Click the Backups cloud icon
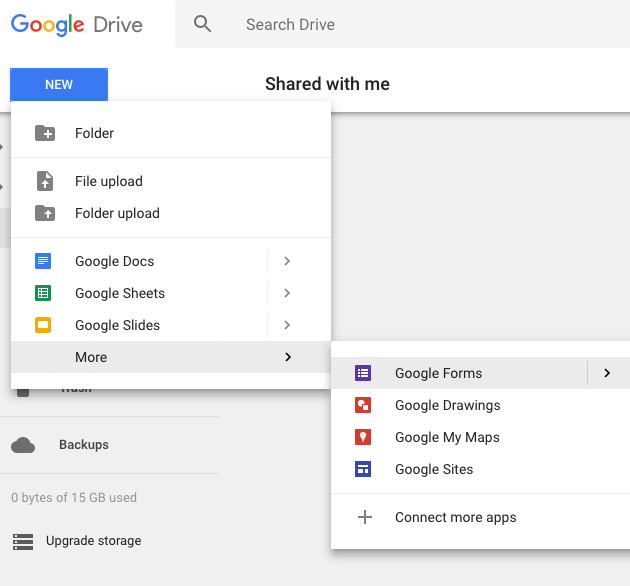 pos(23,445)
